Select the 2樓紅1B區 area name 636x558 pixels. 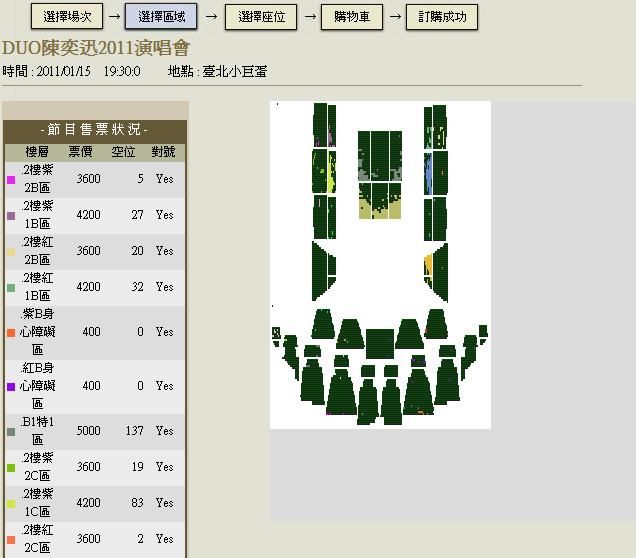pyautogui.click(x=37, y=287)
